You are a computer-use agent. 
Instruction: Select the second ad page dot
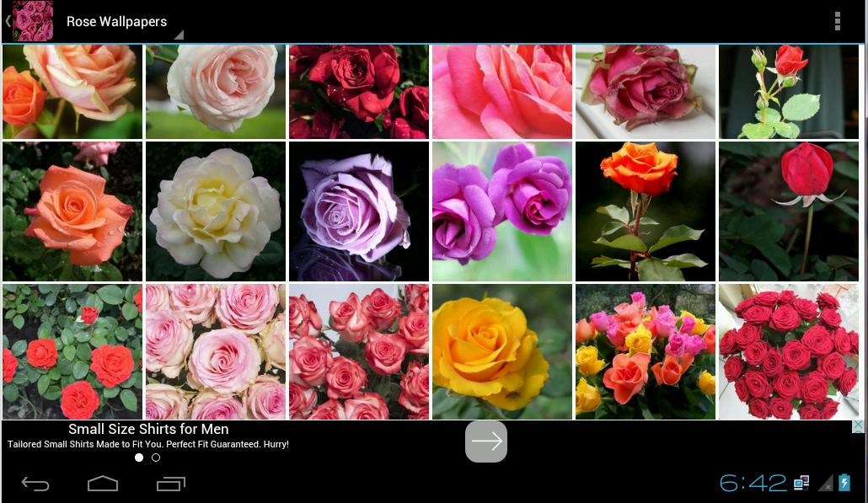tap(156, 458)
